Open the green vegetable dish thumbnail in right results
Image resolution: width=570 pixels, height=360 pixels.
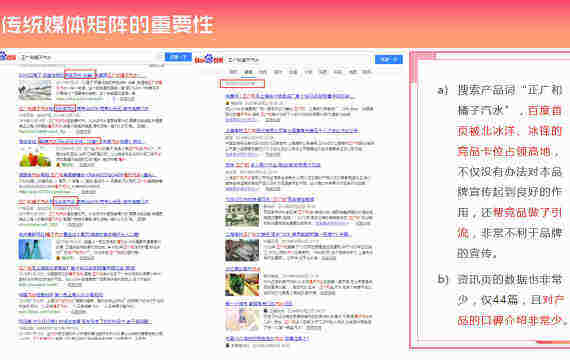[x=242, y=284]
